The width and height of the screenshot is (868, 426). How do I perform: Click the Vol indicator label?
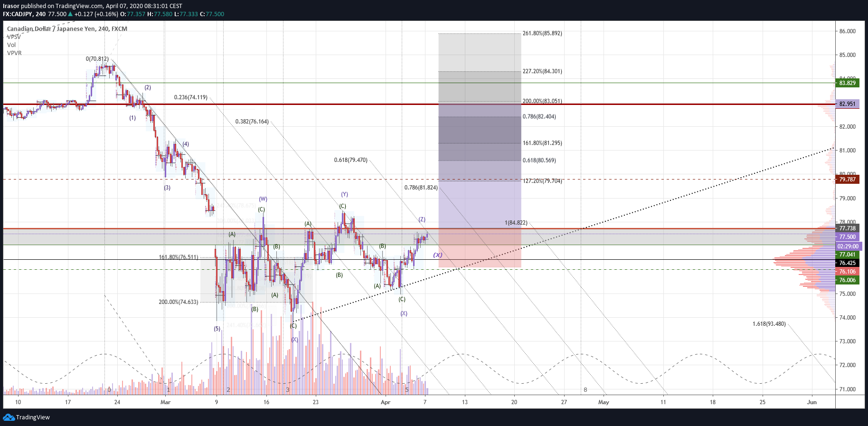tap(11, 45)
